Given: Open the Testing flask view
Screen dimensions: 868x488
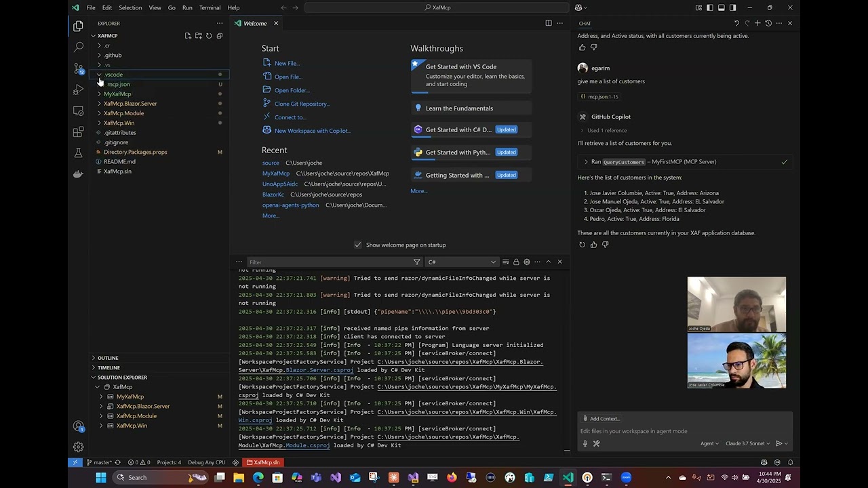Looking at the screenshot, I should point(79,152).
